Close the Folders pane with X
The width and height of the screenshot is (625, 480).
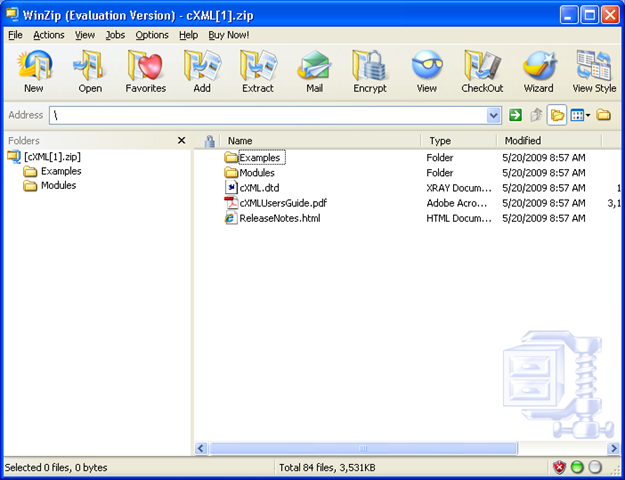click(181, 140)
